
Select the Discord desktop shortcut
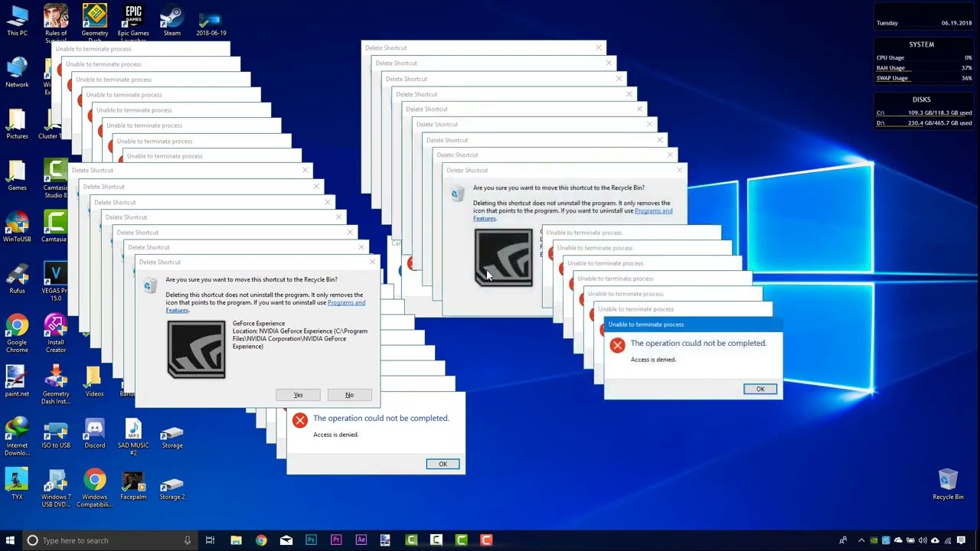[95, 432]
